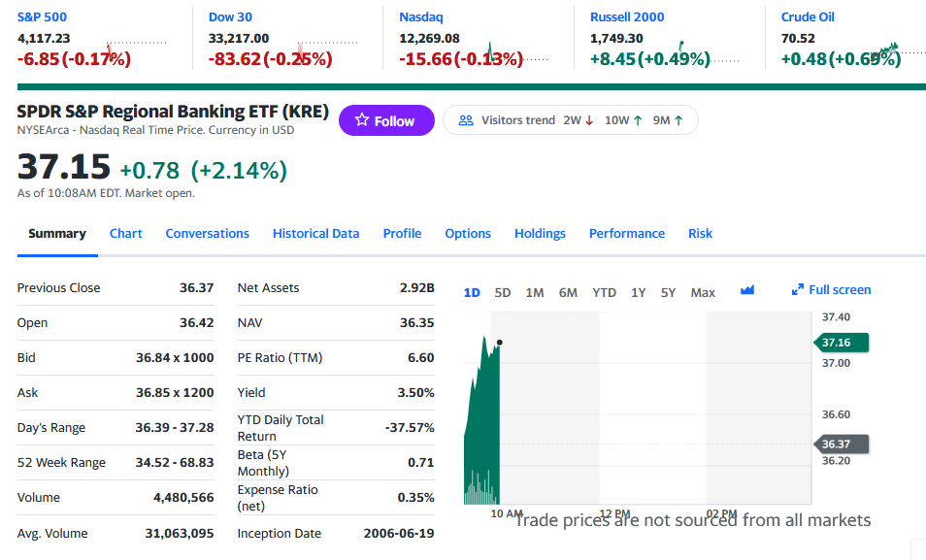Click the Previous Close value 36.37
926x560 pixels.
tap(197, 287)
